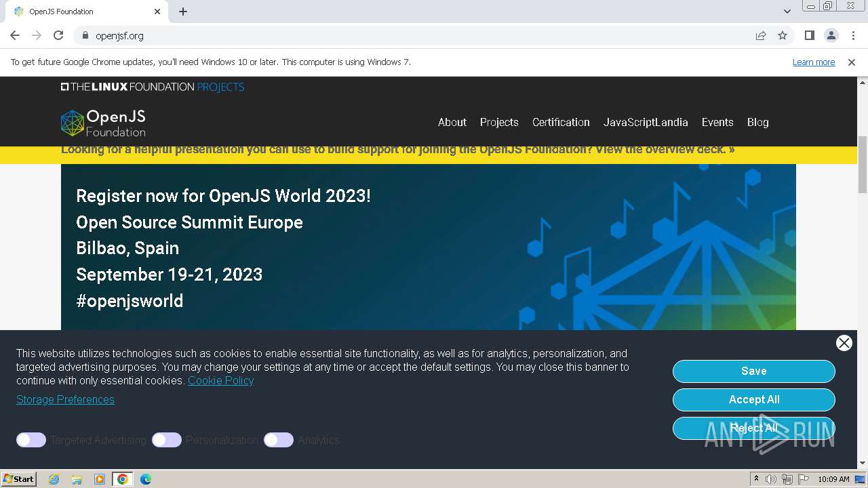868x488 pixels.
Task: Open the Projects menu
Action: 499,122
